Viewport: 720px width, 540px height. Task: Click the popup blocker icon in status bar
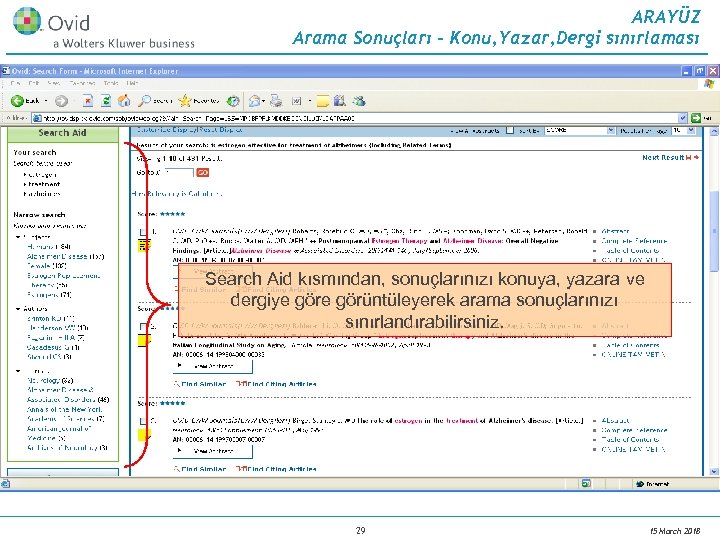(586, 483)
